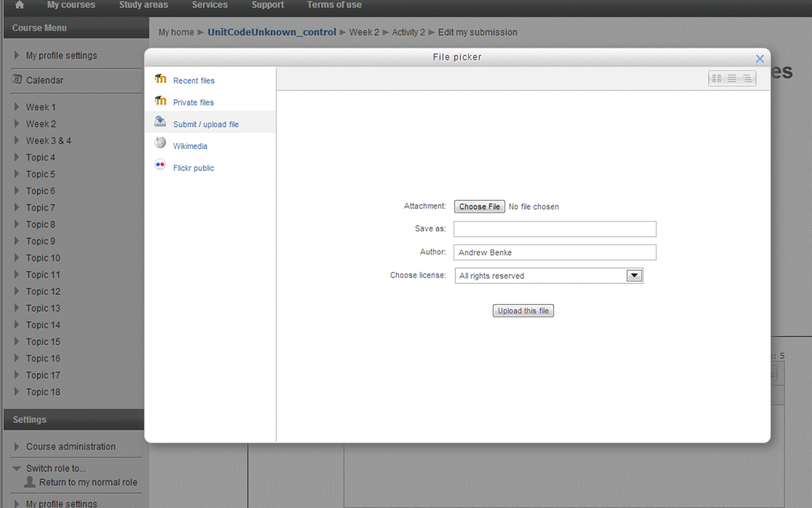Click No file chosen text
The width and height of the screenshot is (812, 508).
coord(533,207)
